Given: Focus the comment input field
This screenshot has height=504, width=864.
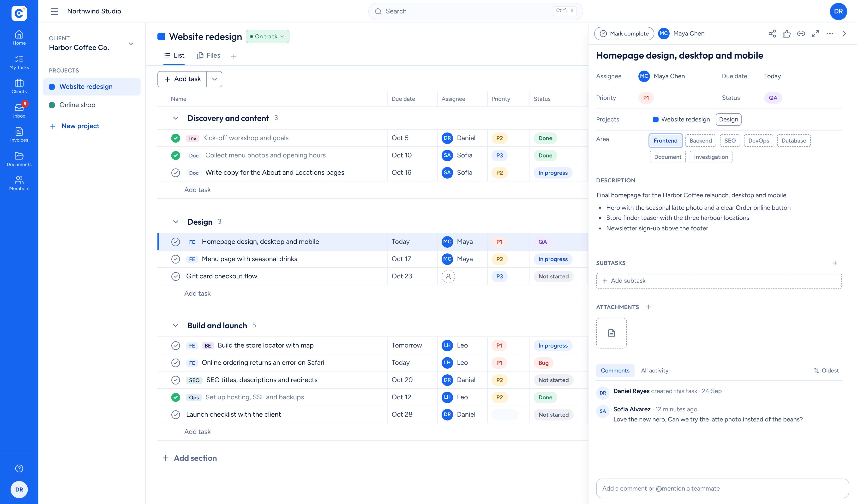Looking at the screenshot, I should pyautogui.click(x=722, y=488).
